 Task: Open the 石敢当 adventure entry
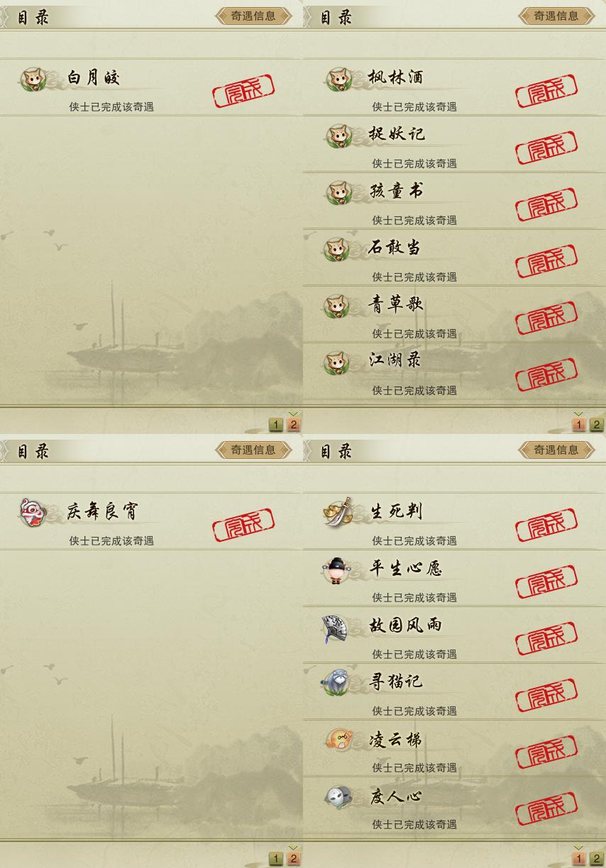[x=454, y=258]
